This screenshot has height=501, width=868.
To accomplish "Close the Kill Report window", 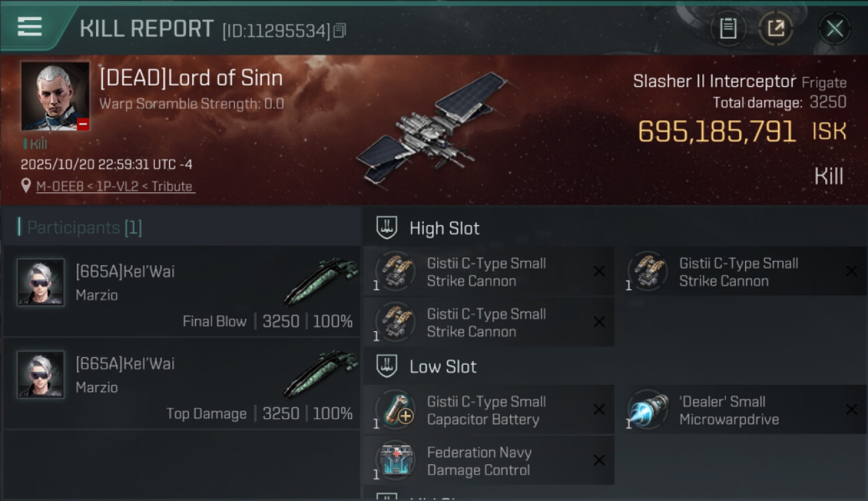I will coord(835,29).
